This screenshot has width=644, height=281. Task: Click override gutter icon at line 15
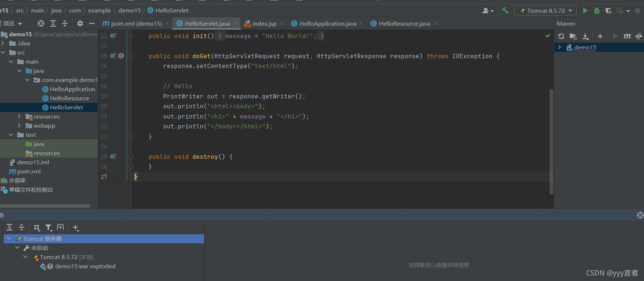click(113, 56)
